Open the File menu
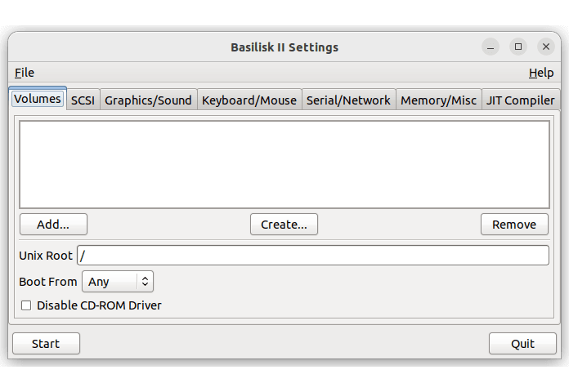Image resolution: width=569 pixels, height=392 pixels. point(25,73)
